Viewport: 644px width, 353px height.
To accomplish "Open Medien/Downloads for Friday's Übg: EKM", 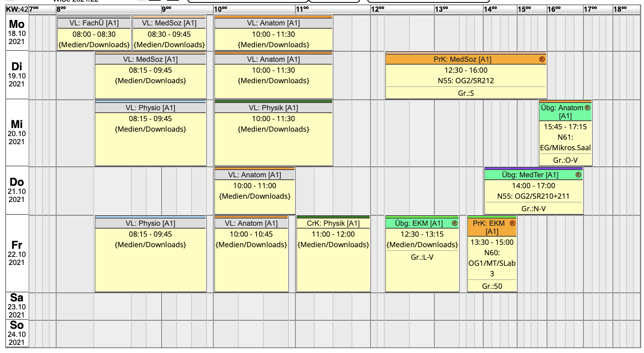I will (x=422, y=245).
